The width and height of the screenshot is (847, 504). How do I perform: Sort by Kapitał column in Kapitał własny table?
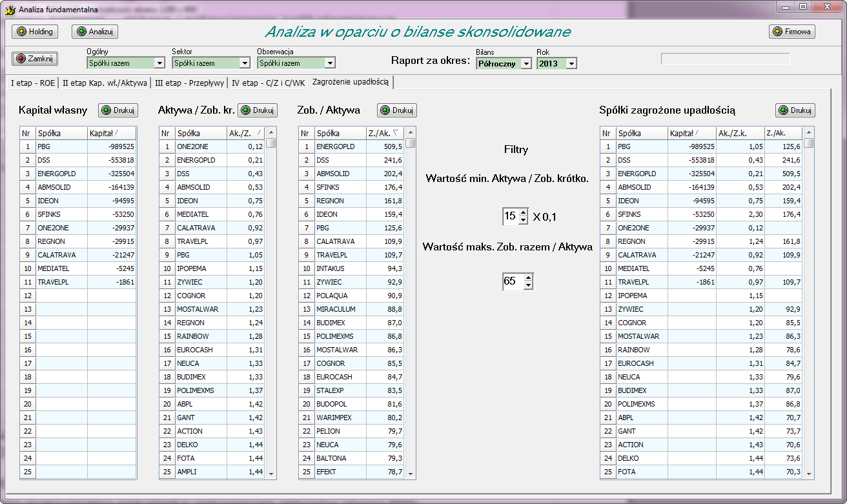112,133
